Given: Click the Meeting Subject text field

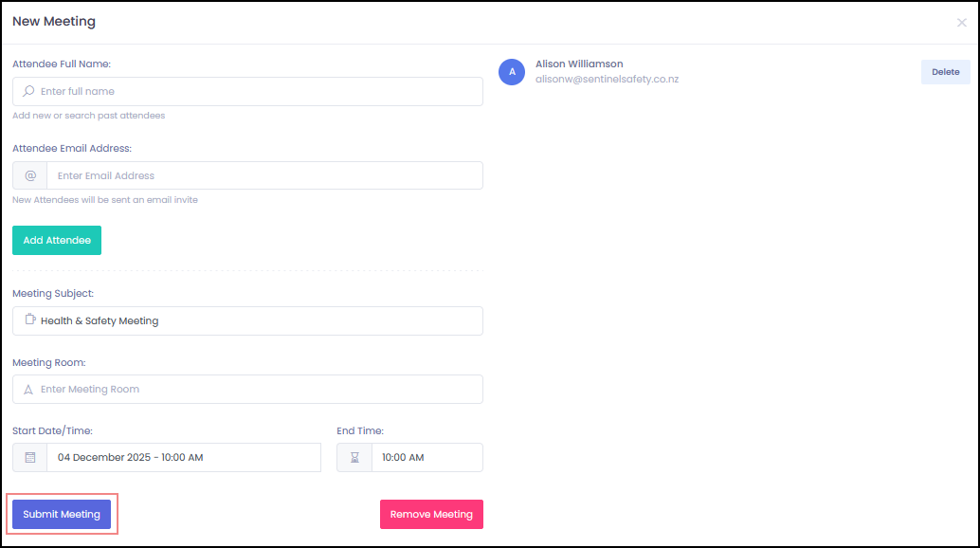Looking at the screenshot, I should [x=256, y=320].
